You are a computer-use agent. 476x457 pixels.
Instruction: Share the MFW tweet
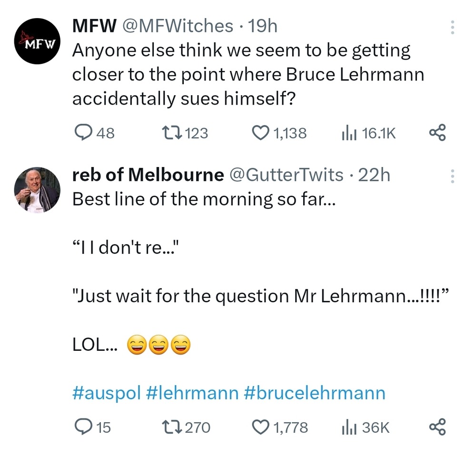click(437, 133)
